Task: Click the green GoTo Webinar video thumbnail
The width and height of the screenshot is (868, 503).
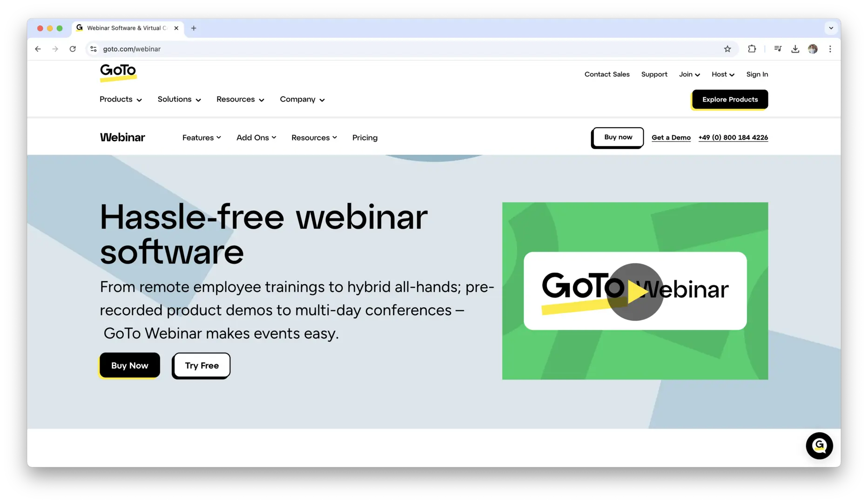Action: (x=635, y=291)
